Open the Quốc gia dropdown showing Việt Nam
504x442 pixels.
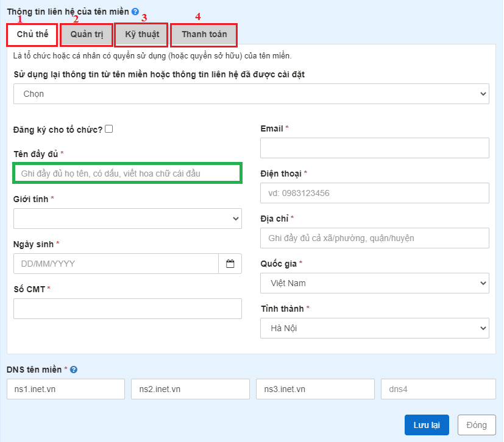(x=375, y=283)
